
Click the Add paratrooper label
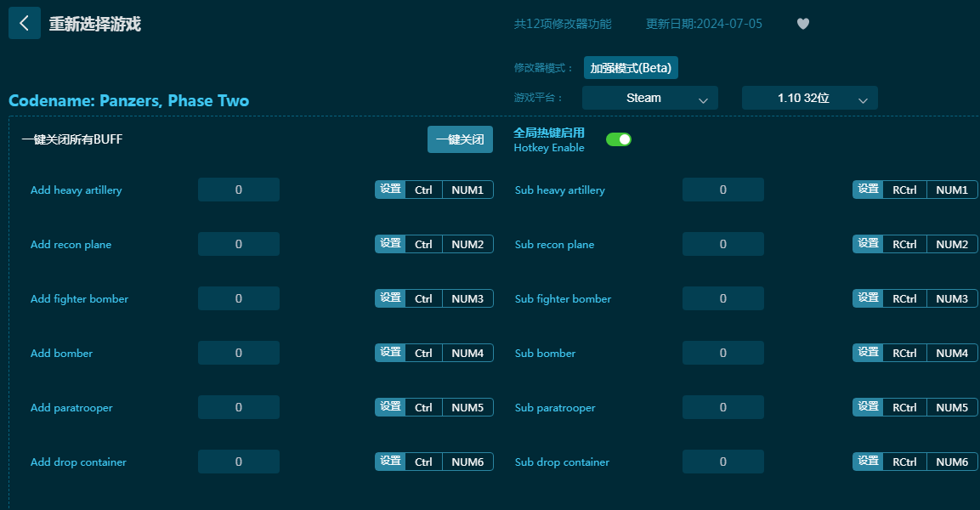(x=72, y=407)
